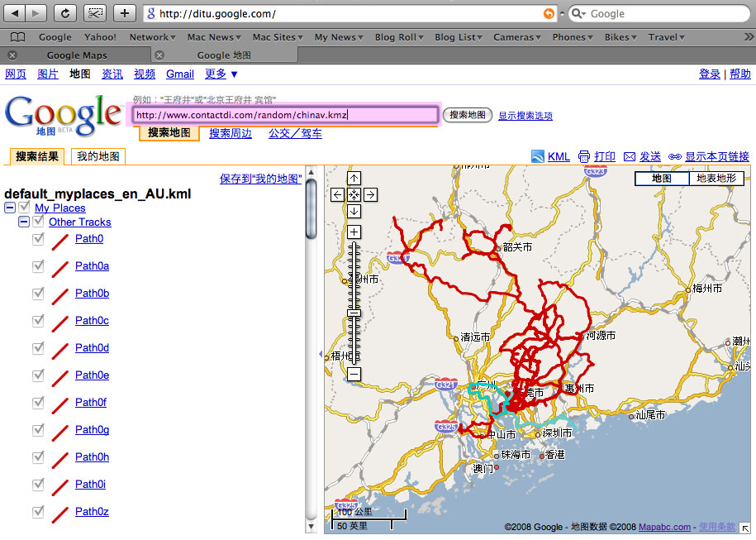The image size is (756, 540).
Task: Zoom in the map with plus button
Action: tap(354, 232)
